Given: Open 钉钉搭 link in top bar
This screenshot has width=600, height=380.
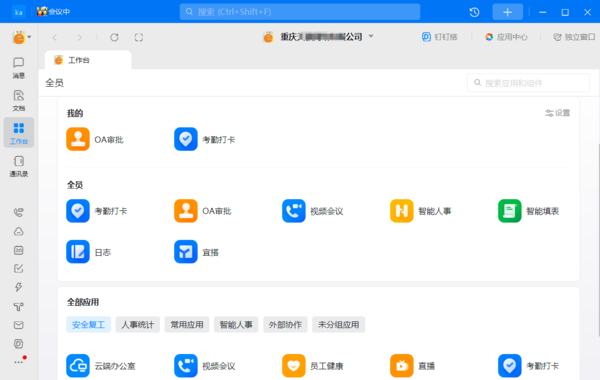Looking at the screenshot, I should click(439, 37).
